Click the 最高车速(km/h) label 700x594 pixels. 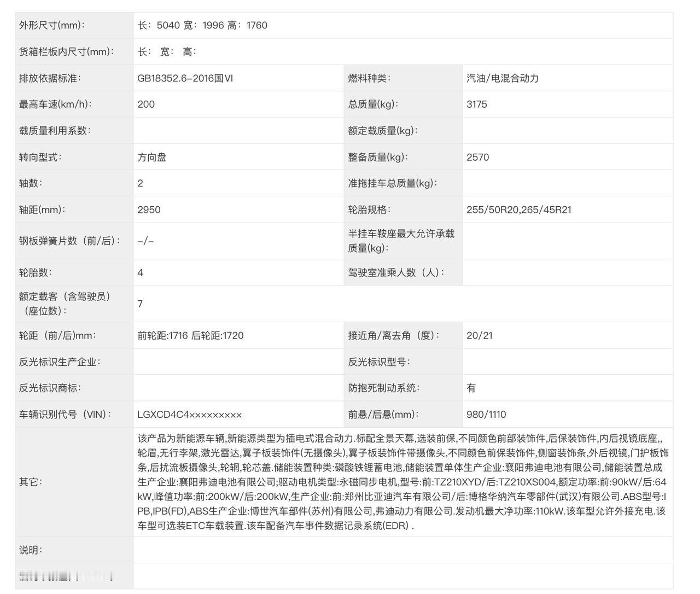tap(55, 104)
